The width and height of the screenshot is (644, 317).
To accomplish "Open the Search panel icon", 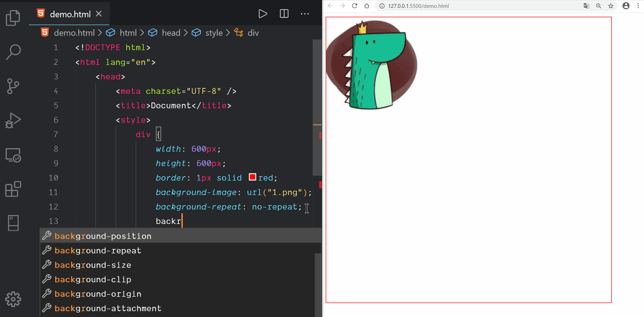I will tap(13, 52).
